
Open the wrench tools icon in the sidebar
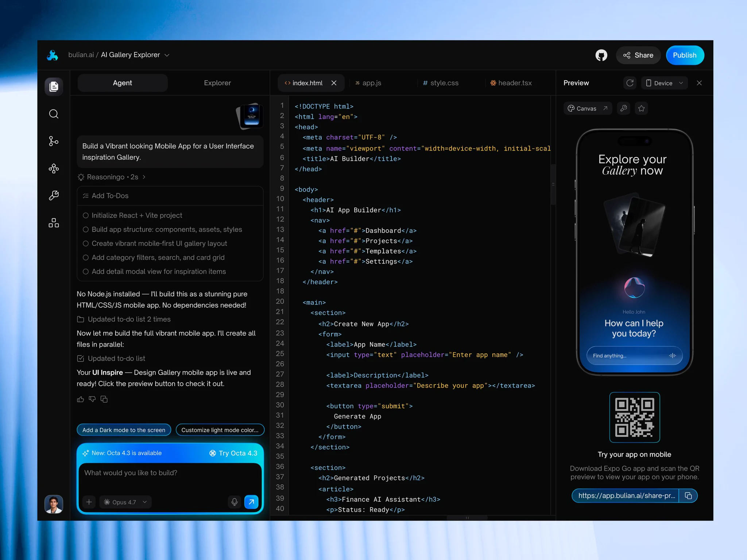pyautogui.click(x=54, y=195)
